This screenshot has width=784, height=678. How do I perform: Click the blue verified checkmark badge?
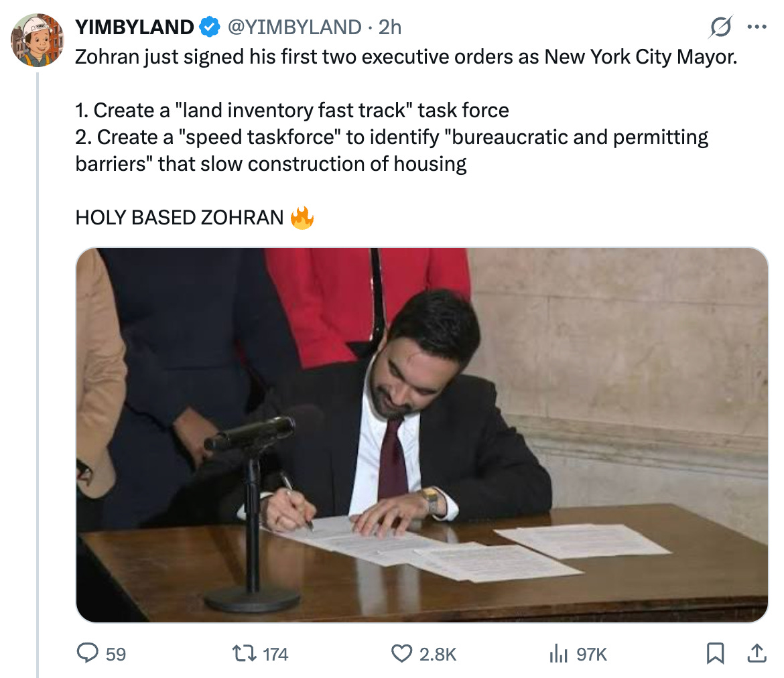click(210, 27)
